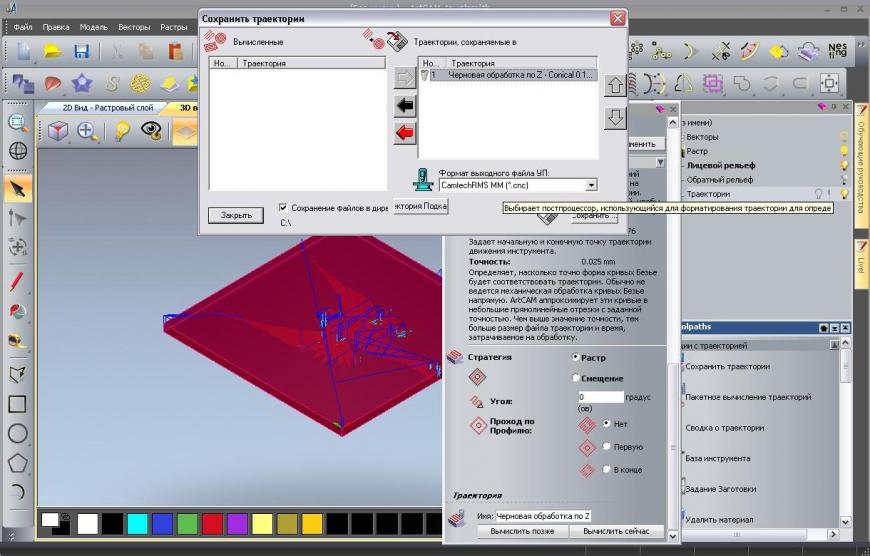Open the Nesting tool
Viewport: 870px width, 556px height.
[x=837, y=52]
